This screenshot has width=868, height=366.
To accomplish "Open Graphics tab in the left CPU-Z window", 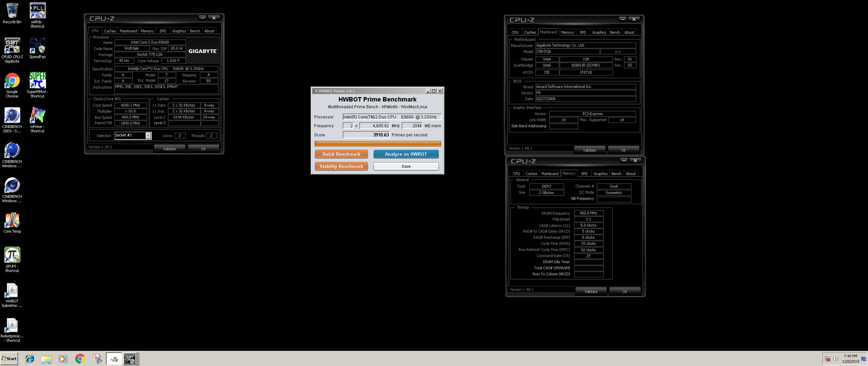I will tap(179, 31).
